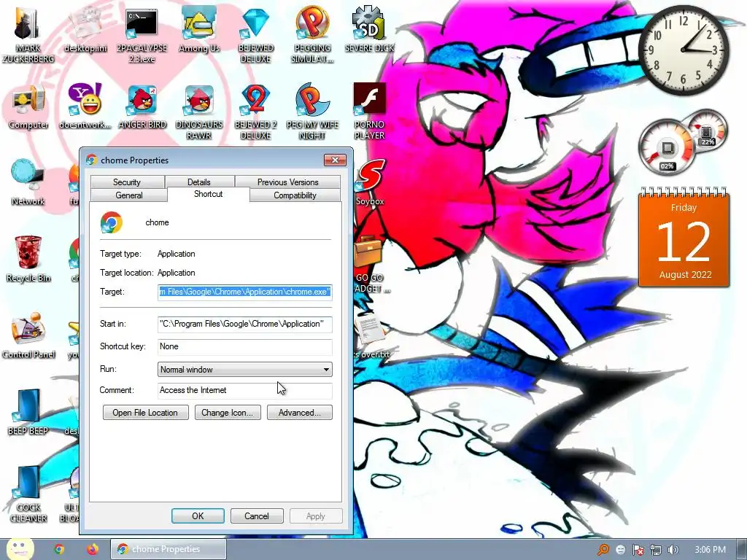Switch to the Security tab

[127, 182]
